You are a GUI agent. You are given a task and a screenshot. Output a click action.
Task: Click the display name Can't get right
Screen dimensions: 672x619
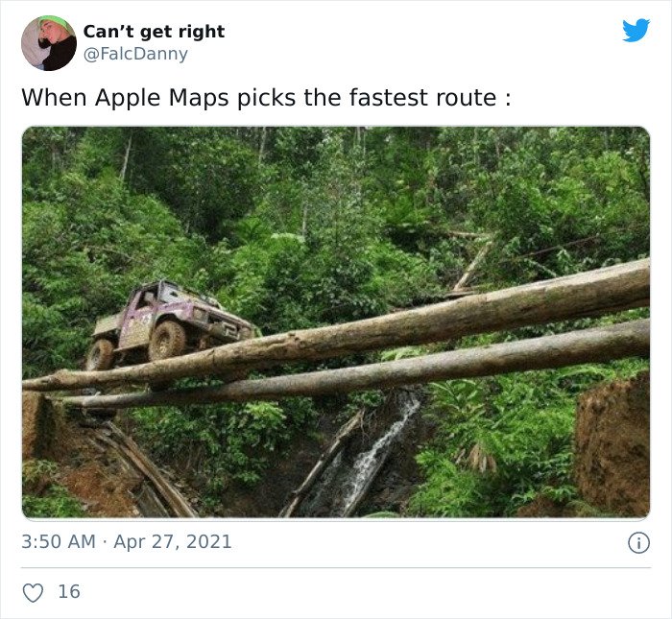(x=154, y=32)
